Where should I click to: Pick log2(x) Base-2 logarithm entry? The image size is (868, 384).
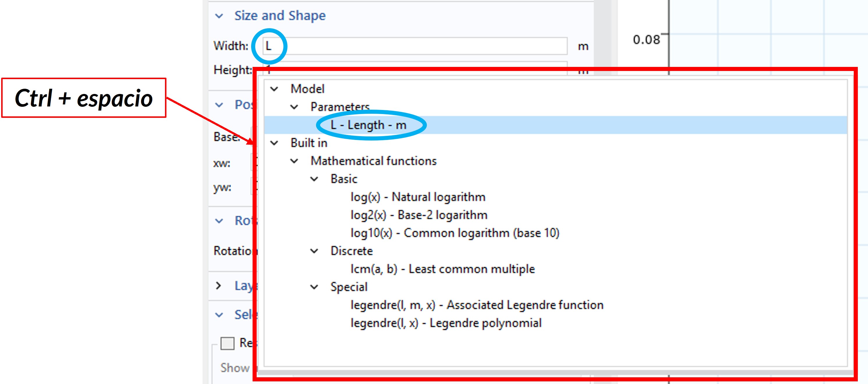click(419, 215)
